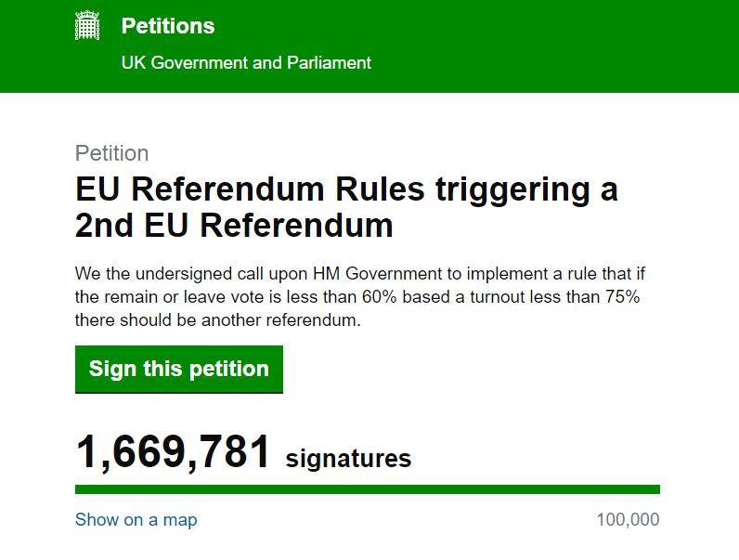Image resolution: width=739 pixels, height=560 pixels.
Task: Open the Petitions home link in header
Action: point(168,26)
